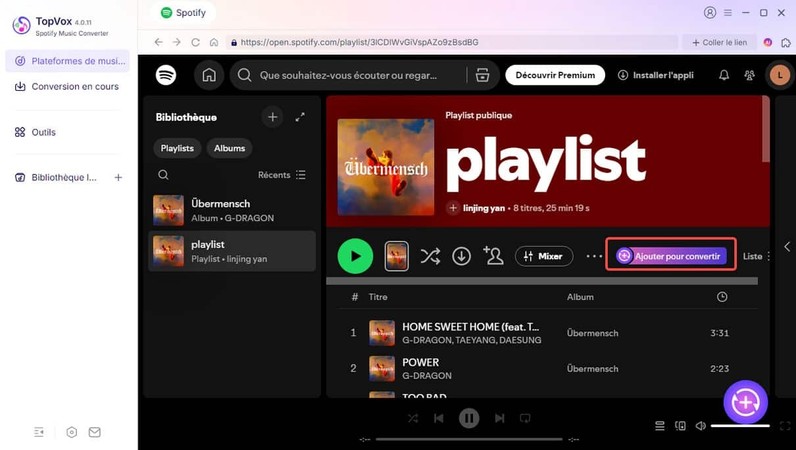Open Bibliothèque locale sidebar item

pos(56,177)
